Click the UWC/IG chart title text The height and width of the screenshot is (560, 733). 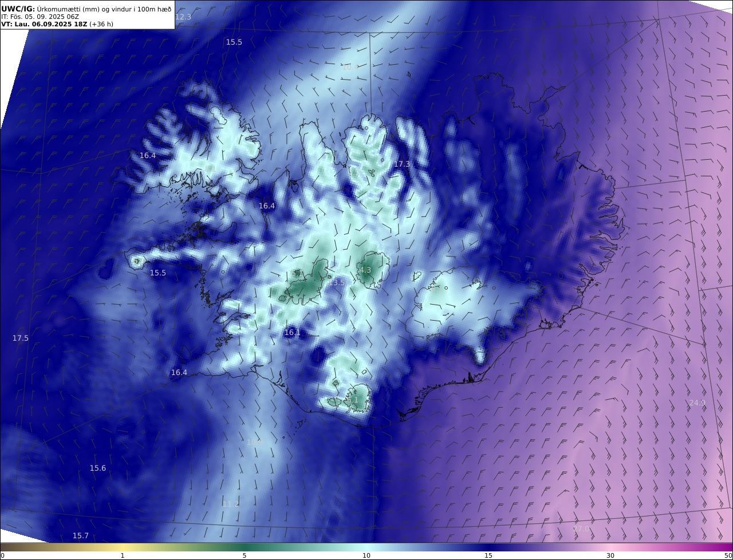point(86,9)
